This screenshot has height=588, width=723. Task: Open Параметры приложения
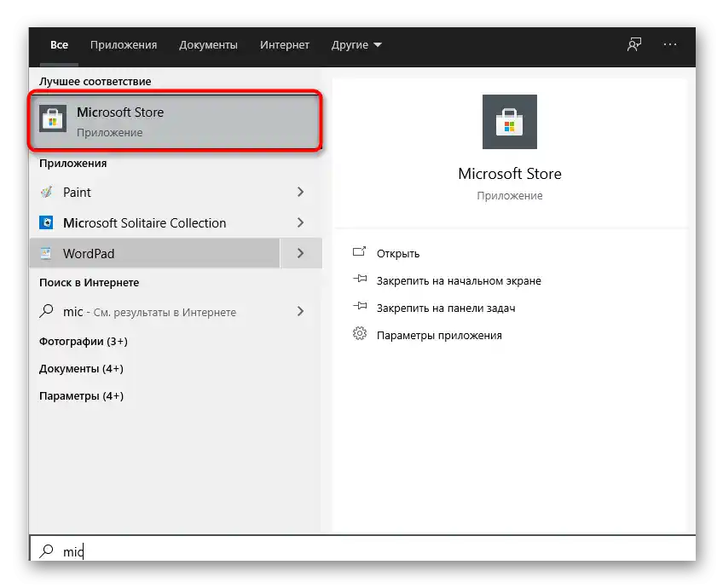coord(439,336)
